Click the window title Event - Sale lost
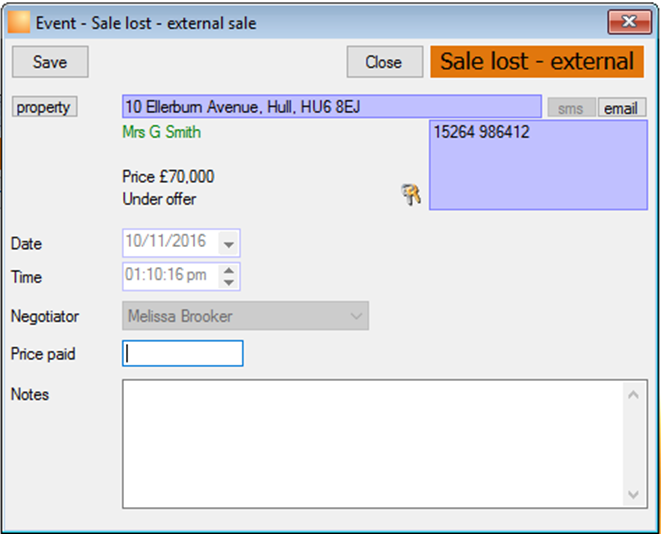This screenshot has height=536, width=661. [146, 23]
